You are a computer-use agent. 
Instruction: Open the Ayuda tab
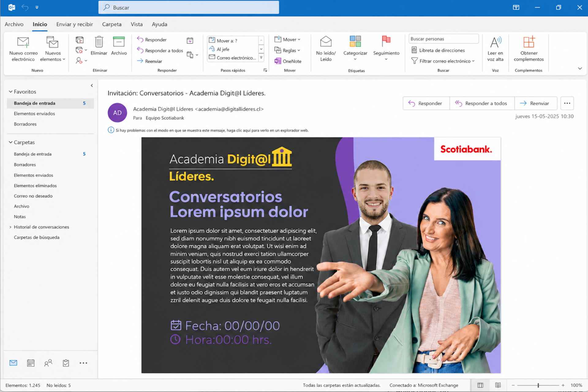click(x=160, y=24)
